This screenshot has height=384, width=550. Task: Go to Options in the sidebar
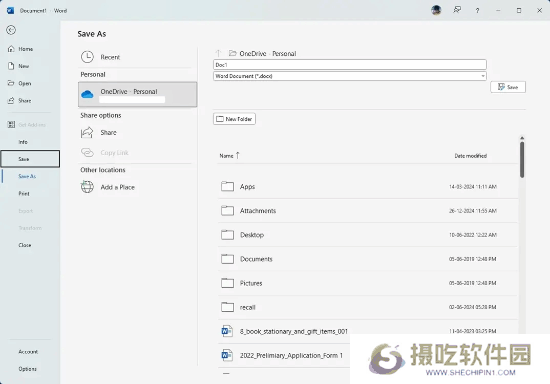coord(27,369)
